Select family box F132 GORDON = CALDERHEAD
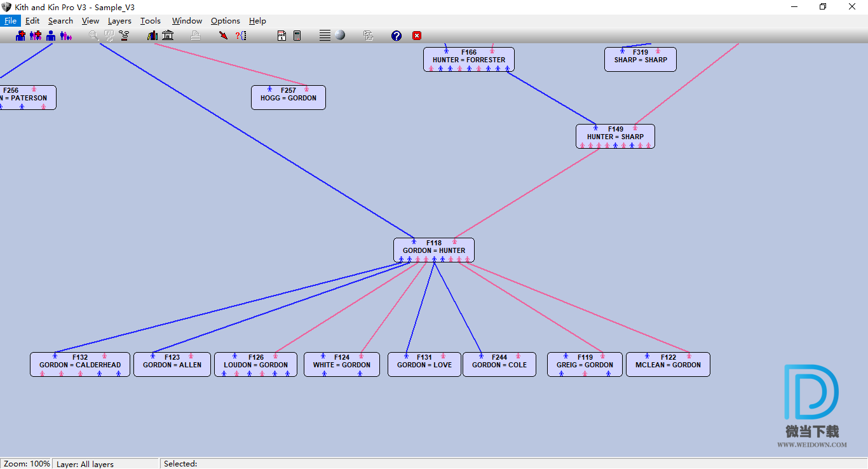This screenshot has width=868, height=469. [80, 365]
